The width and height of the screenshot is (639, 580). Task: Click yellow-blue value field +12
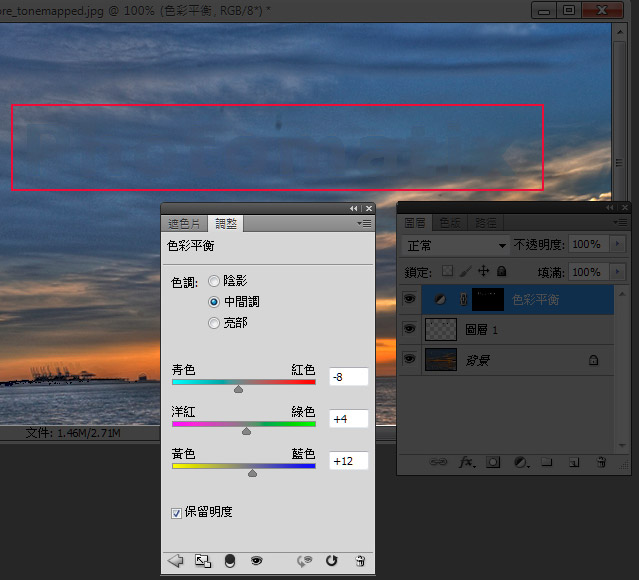pyautogui.click(x=348, y=461)
